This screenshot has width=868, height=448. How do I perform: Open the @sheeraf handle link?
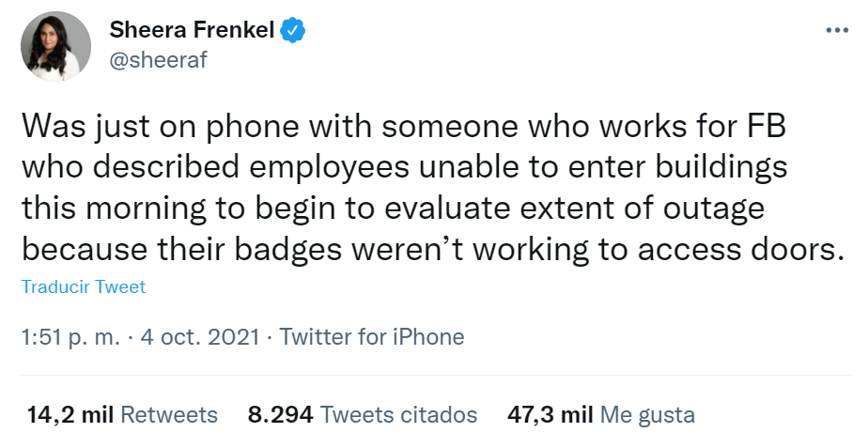[158, 60]
